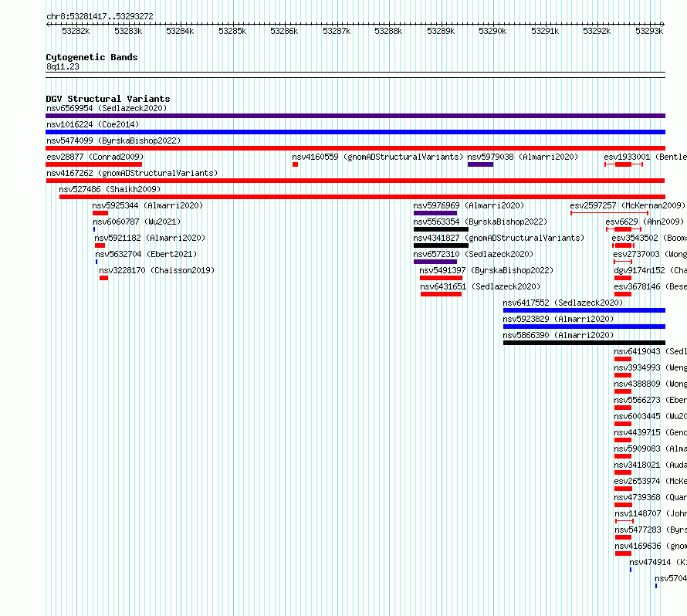Select the purple nsv6572310 bar
The width and height of the screenshot is (687, 616).
pos(435,262)
